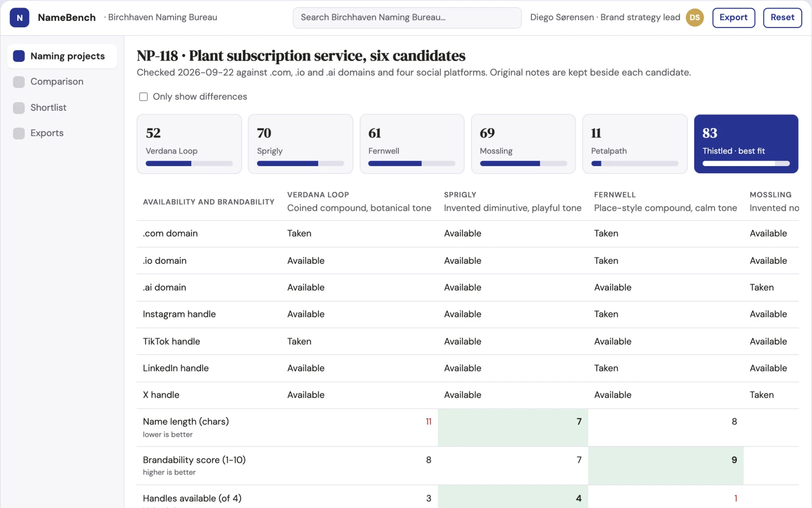Click the .ai domain row label
This screenshot has width=812, height=508.
click(x=164, y=288)
